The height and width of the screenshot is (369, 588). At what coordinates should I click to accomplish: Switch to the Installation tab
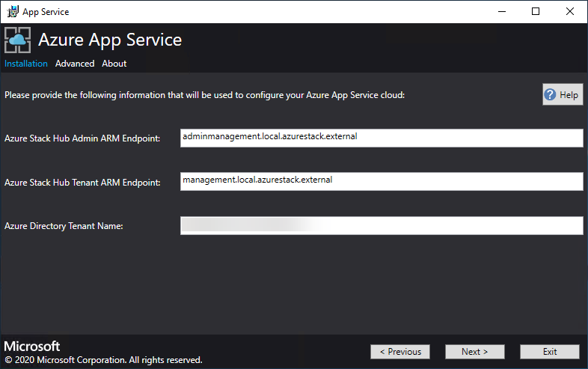(x=26, y=64)
